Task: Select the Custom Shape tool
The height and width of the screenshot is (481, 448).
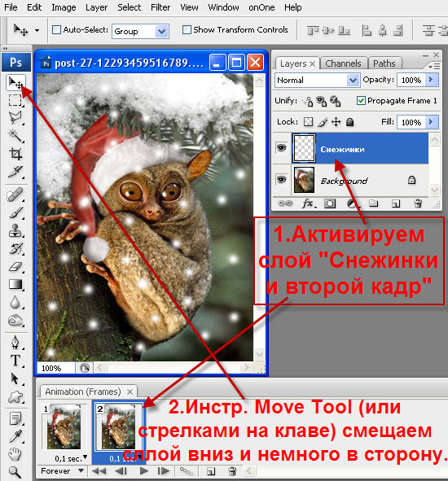Action: [x=15, y=397]
